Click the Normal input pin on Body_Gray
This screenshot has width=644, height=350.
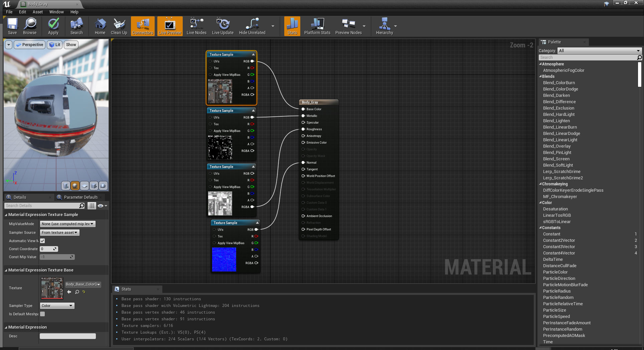[x=303, y=163]
